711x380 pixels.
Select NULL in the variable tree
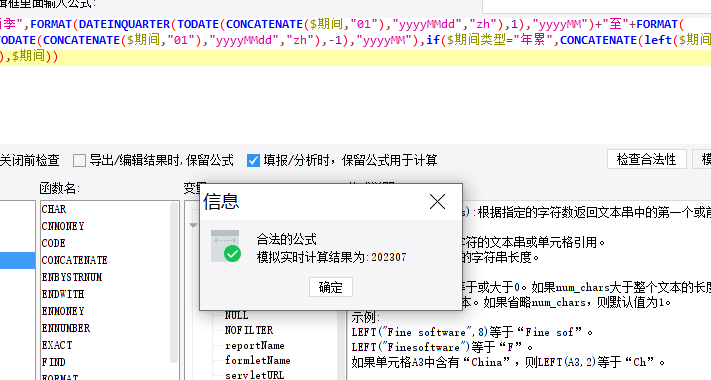[x=236, y=315]
